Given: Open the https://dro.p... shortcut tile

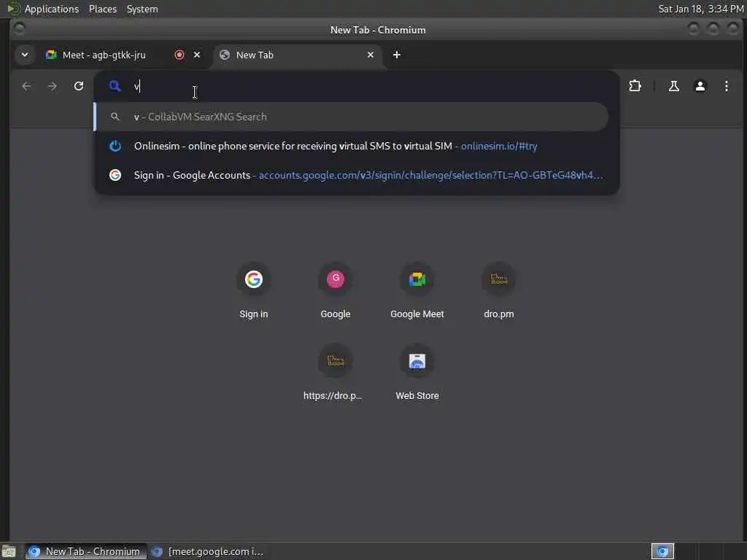Looking at the screenshot, I should (336, 373).
